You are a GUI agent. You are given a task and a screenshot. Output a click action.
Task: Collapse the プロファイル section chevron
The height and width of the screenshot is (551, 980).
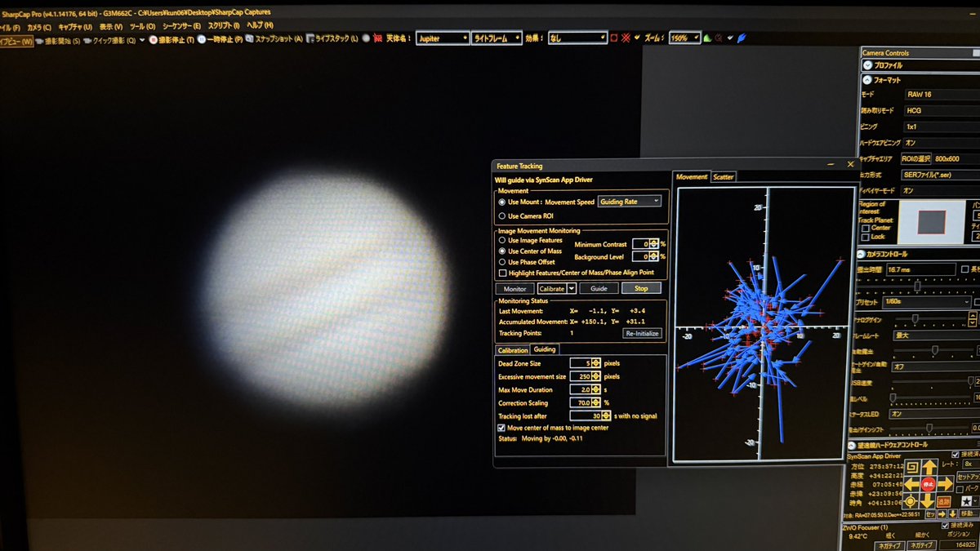click(867, 65)
